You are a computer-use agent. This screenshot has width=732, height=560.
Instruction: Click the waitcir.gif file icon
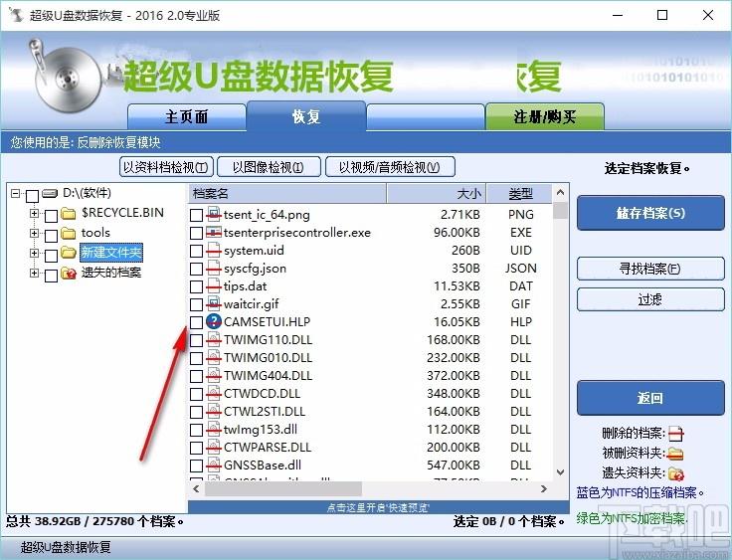tap(214, 304)
